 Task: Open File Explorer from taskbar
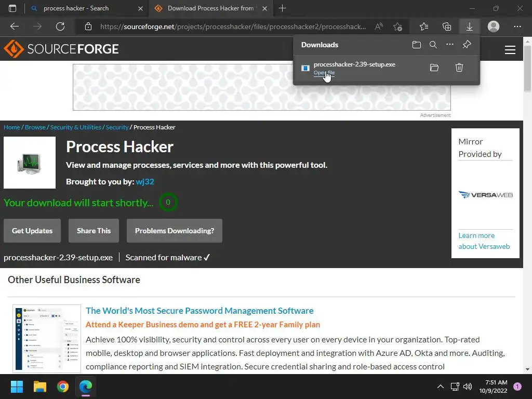pyautogui.click(x=39, y=387)
